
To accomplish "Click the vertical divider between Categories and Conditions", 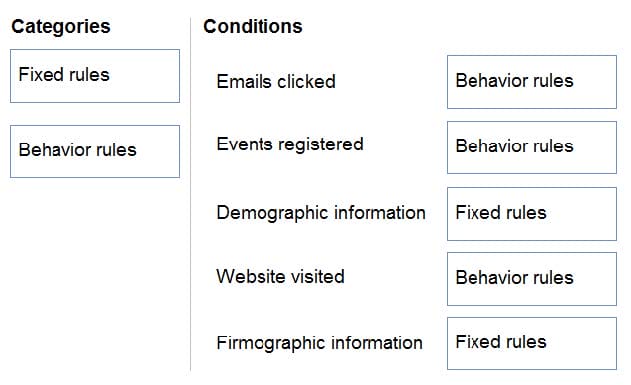I will coord(190,194).
